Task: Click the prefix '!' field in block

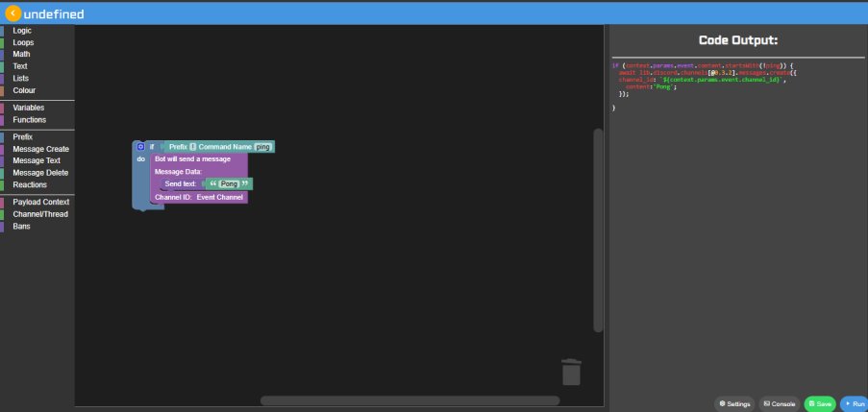Action: [x=192, y=147]
